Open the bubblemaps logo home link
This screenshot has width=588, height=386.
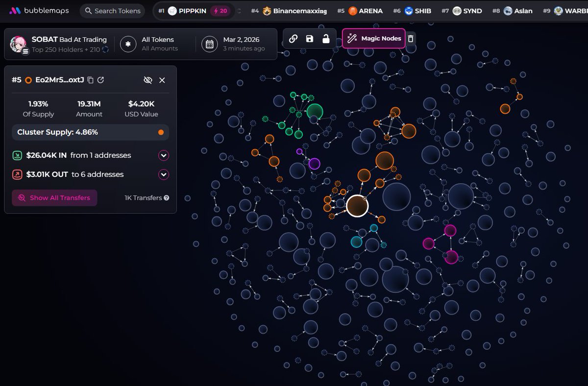[39, 11]
